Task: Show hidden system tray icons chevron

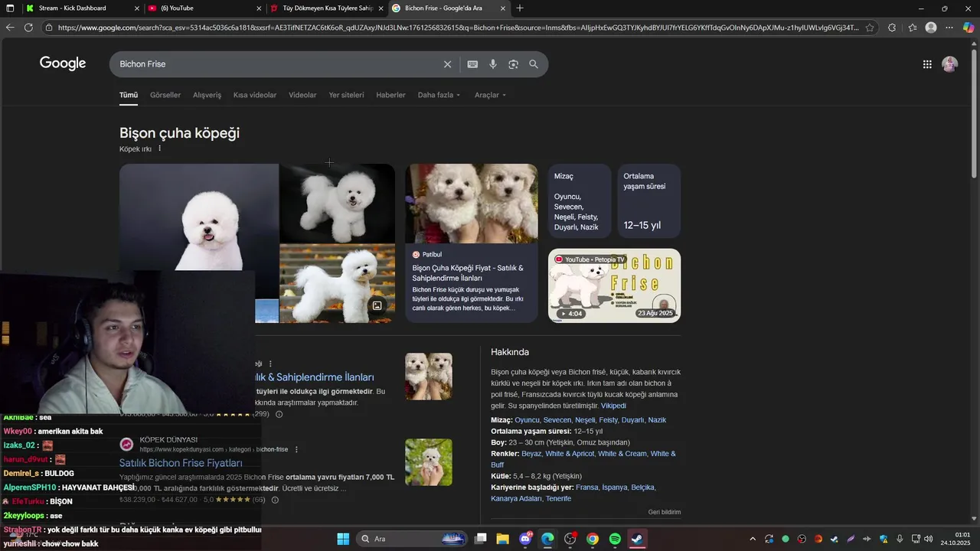Action: tap(753, 539)
